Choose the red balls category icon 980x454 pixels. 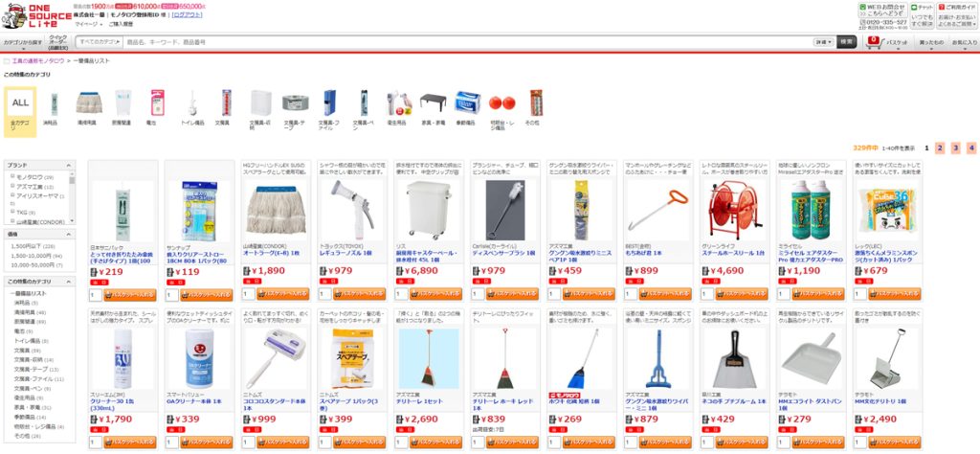pyautogui.click(x=501, y=102)
